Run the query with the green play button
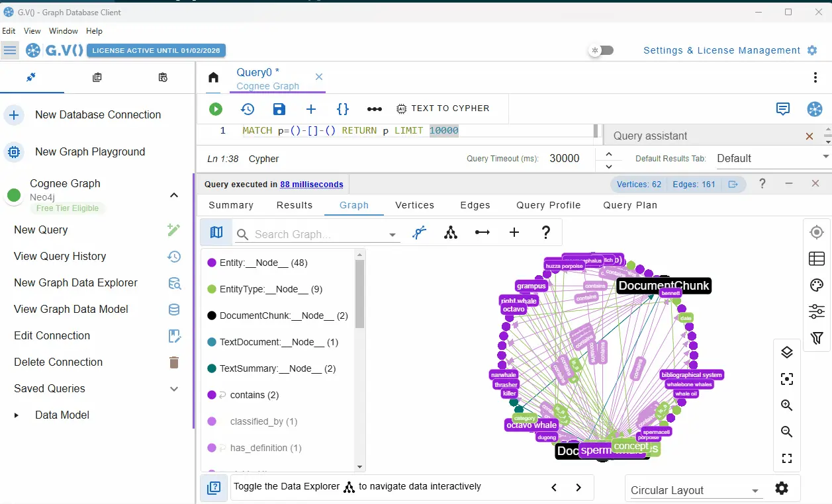Screen dimensions: 832x504 [215, 109]
